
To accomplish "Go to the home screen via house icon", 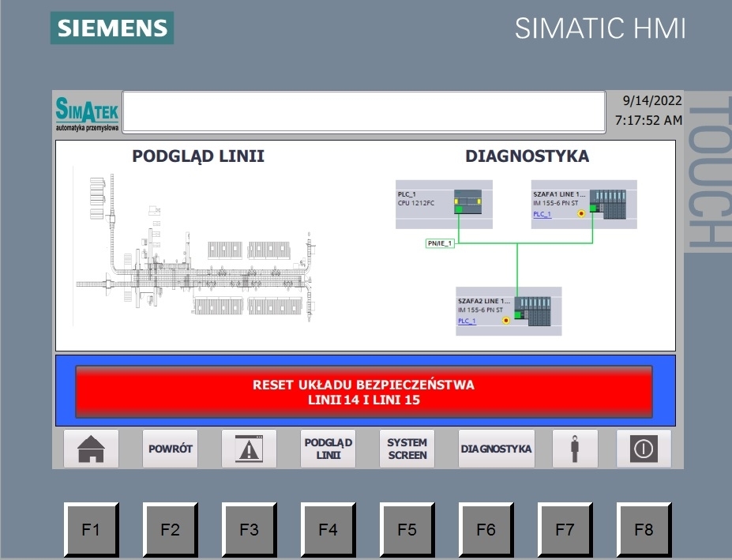I will [91, 449].
